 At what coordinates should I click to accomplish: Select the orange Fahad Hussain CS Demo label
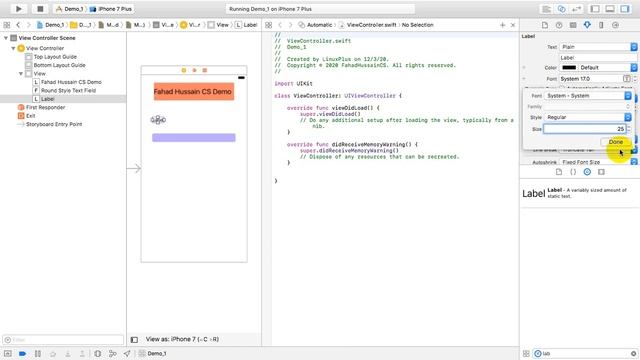pyautogui.click(x=194, y=91)
